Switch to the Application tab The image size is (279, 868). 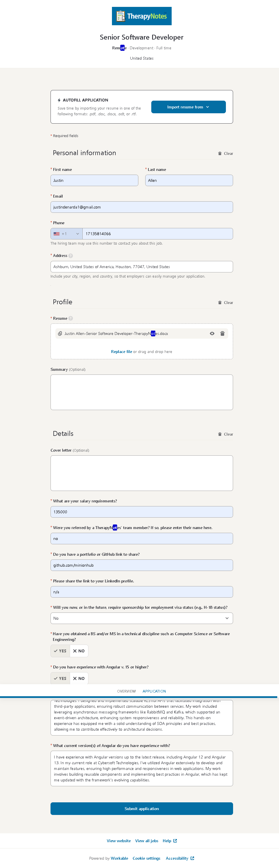click(x=154, y=691)
